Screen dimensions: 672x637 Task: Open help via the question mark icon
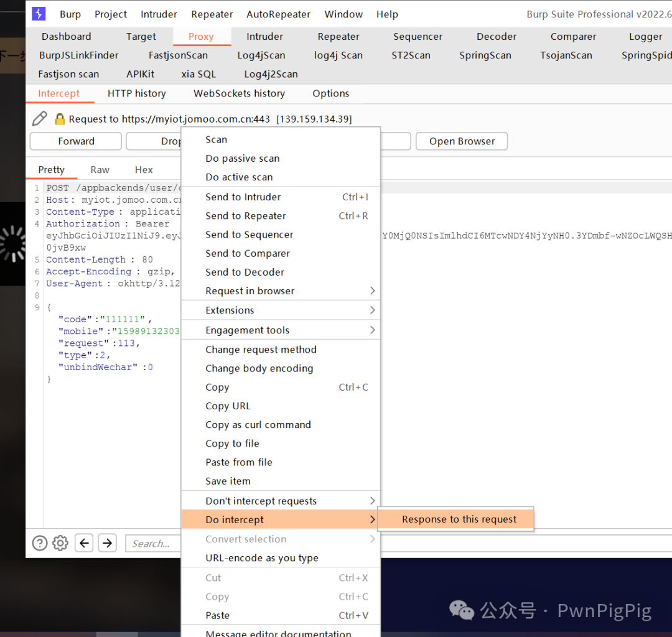40,543
